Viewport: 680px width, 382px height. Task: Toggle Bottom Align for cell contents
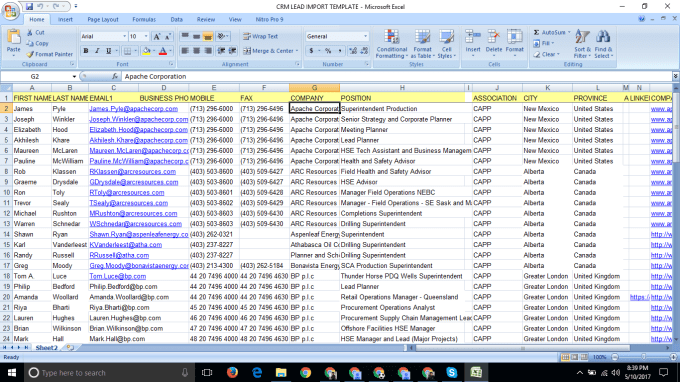pyautogui.click(x=208, y=36)
